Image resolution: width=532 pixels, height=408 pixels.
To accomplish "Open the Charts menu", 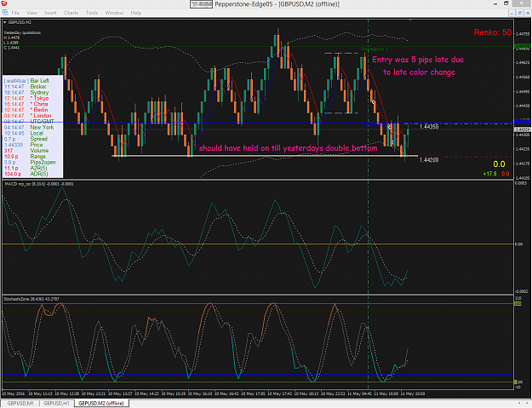I will point(71,13).
